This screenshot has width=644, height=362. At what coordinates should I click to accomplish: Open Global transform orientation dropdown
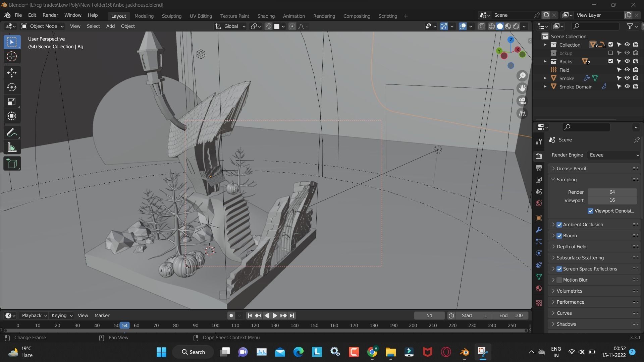(x=230, y=26)
